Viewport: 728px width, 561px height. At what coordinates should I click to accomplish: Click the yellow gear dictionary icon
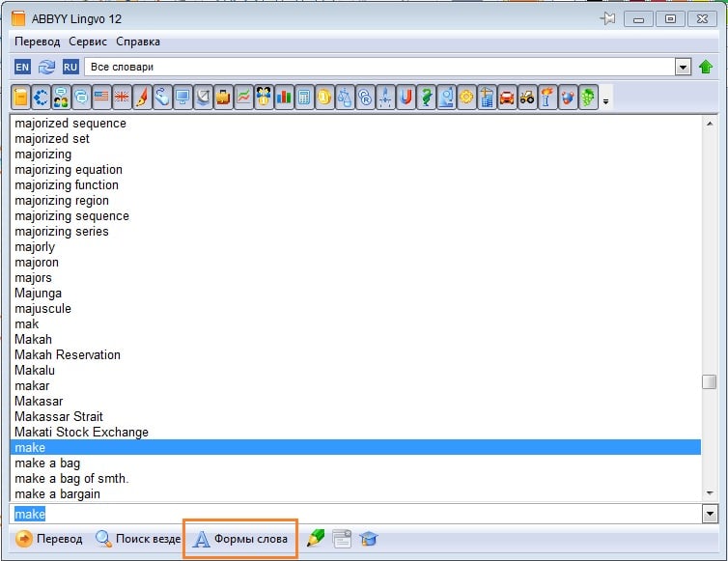pos(466,98)
